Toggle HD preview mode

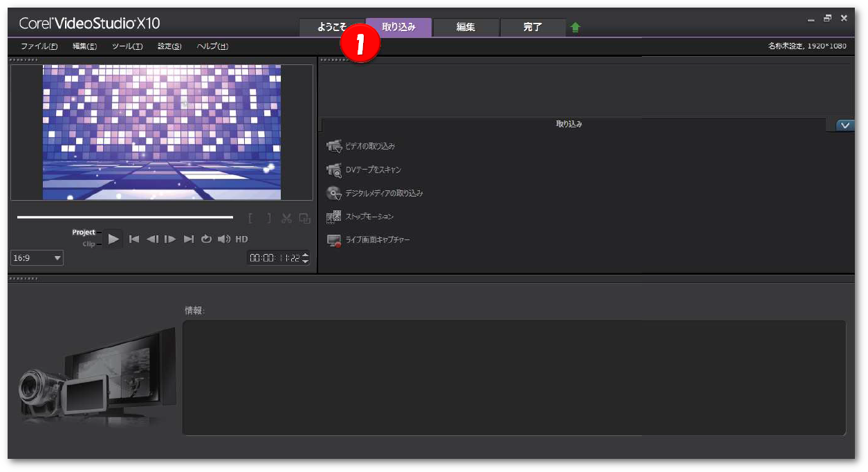(x=241, y=239)
